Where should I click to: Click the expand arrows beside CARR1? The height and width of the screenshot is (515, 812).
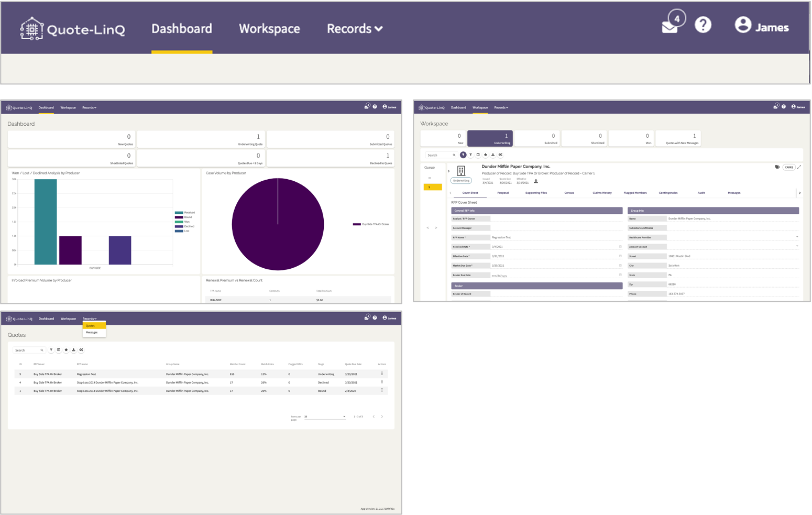799,167
